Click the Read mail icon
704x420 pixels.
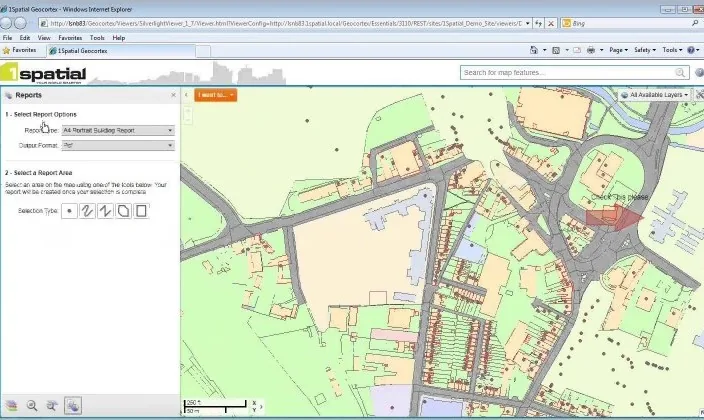click(x=577, y=50)
